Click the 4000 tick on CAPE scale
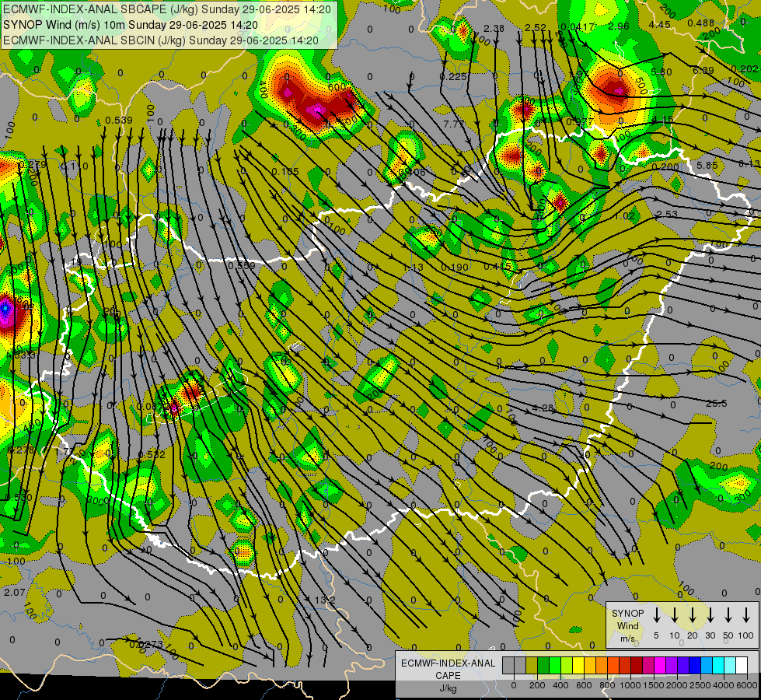The height and width of the screenshot is (700, 761). pos(724,685)
